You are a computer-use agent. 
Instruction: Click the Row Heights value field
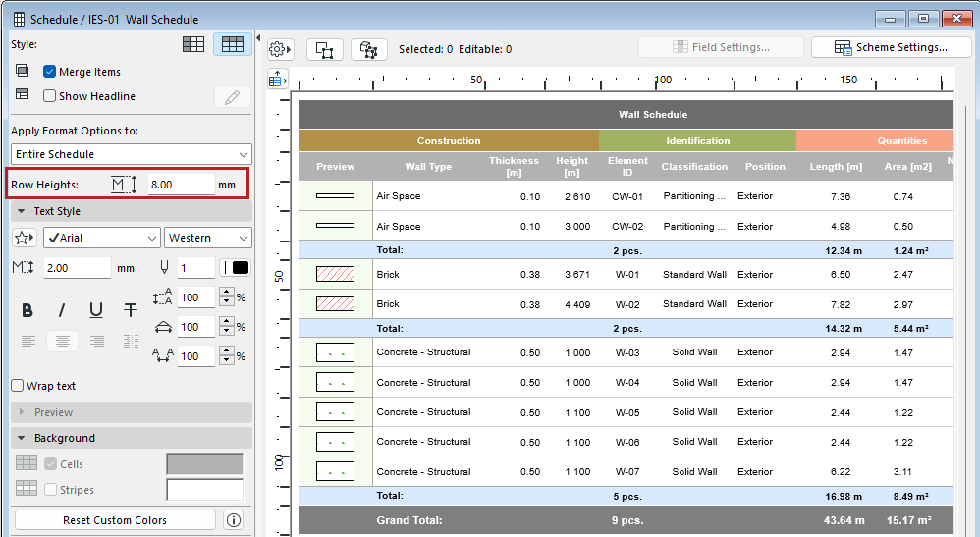click(x=181, y=185)
